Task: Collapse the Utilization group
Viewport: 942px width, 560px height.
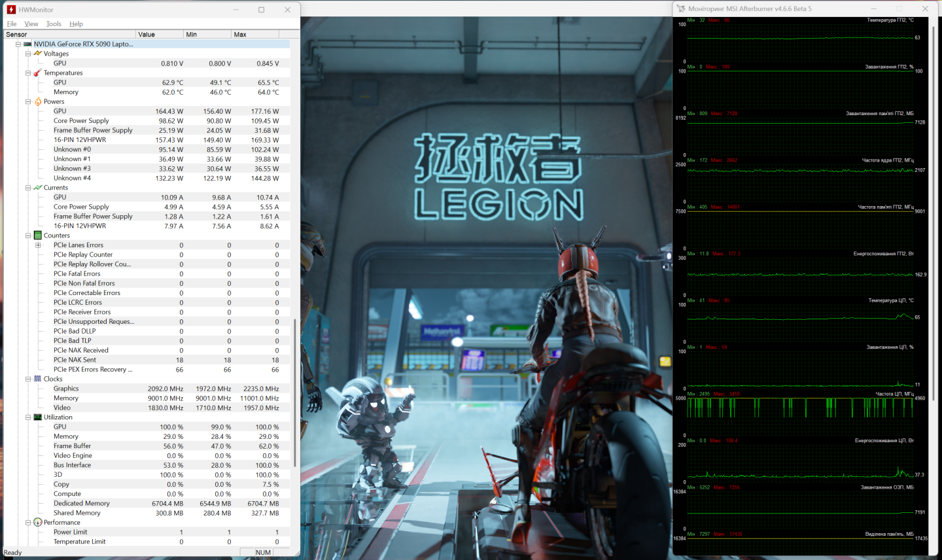Action: click(28, 417)
